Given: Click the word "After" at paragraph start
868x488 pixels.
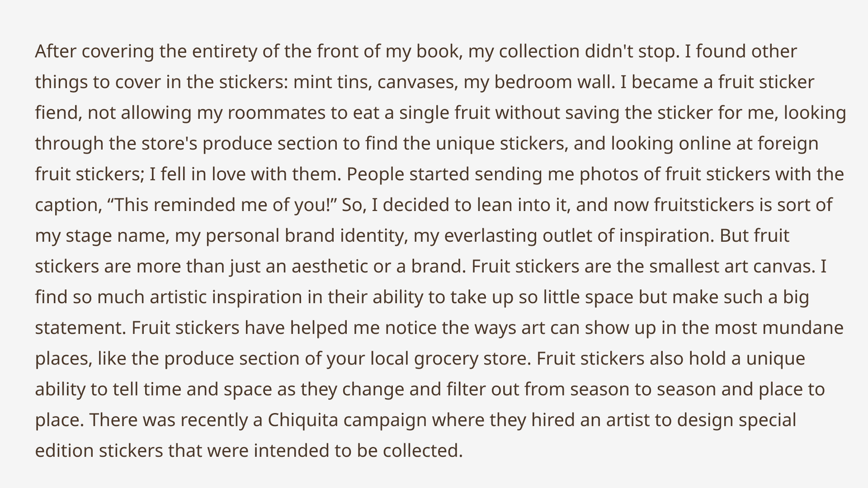Looking at the screenshot, I should [x=56, y=52].
